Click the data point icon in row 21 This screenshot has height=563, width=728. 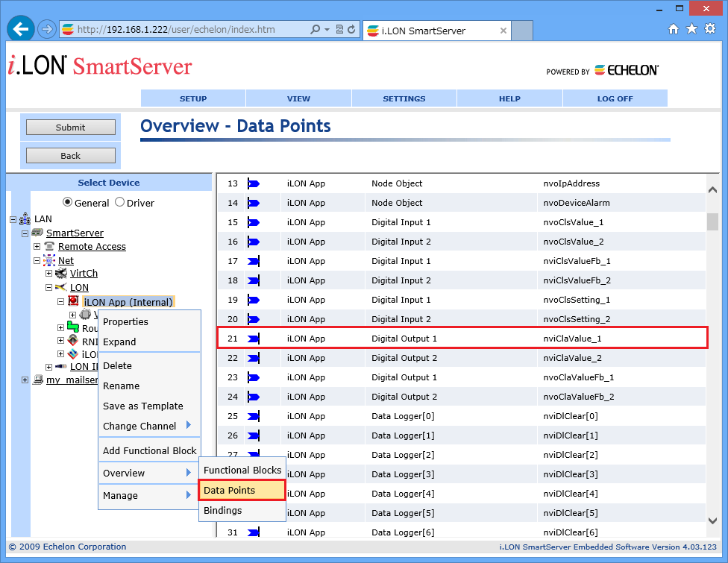coord(253,339)
